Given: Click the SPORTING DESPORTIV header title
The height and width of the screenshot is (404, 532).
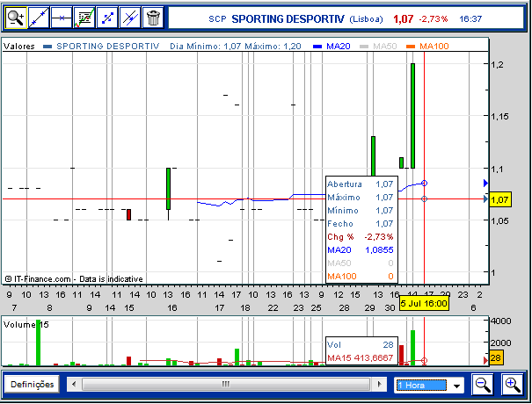Looking at the screenshot, I should [288, 19].
